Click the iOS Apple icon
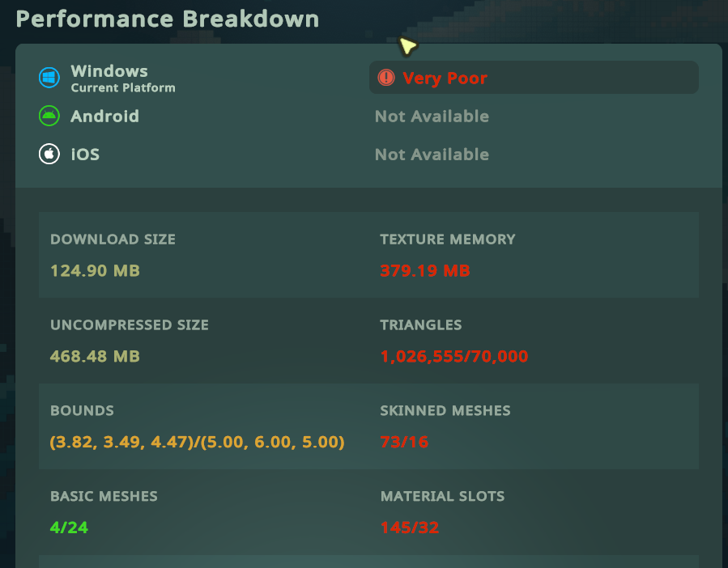This screenshot has height=568, width=728. pyautogui.click(x=49, y=154)
